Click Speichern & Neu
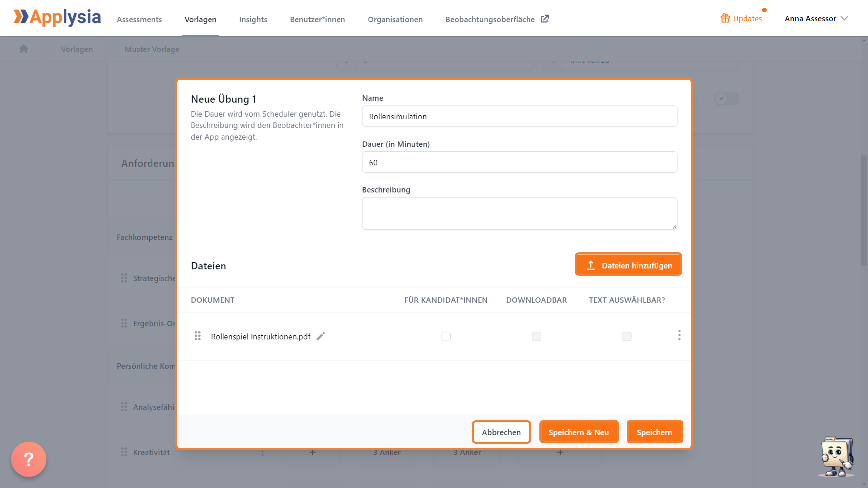This screenshot has height=488, width=868. (579, 432)
